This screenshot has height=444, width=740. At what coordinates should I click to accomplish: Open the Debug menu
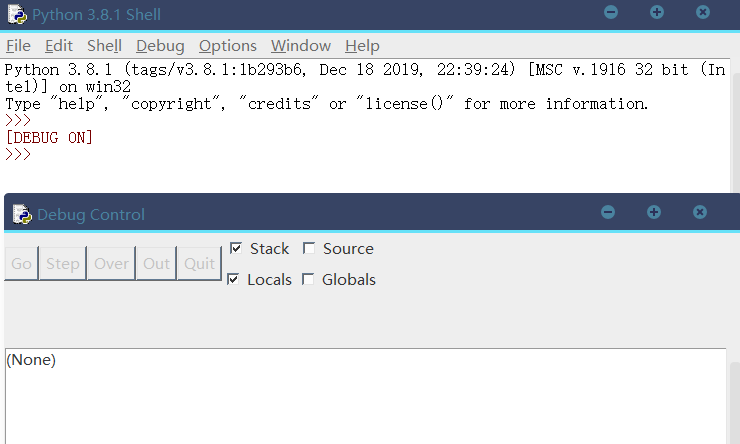coord(160,46)
